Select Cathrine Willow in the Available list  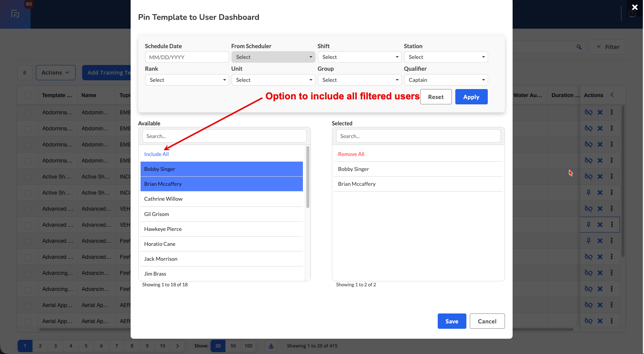(x=222, y=199)
